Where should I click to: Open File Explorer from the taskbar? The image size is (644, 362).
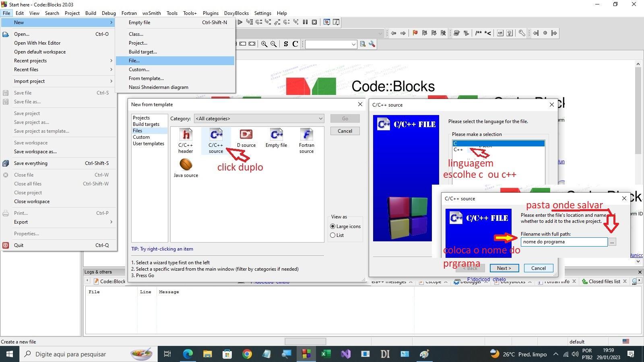click(x=207, y=354)
